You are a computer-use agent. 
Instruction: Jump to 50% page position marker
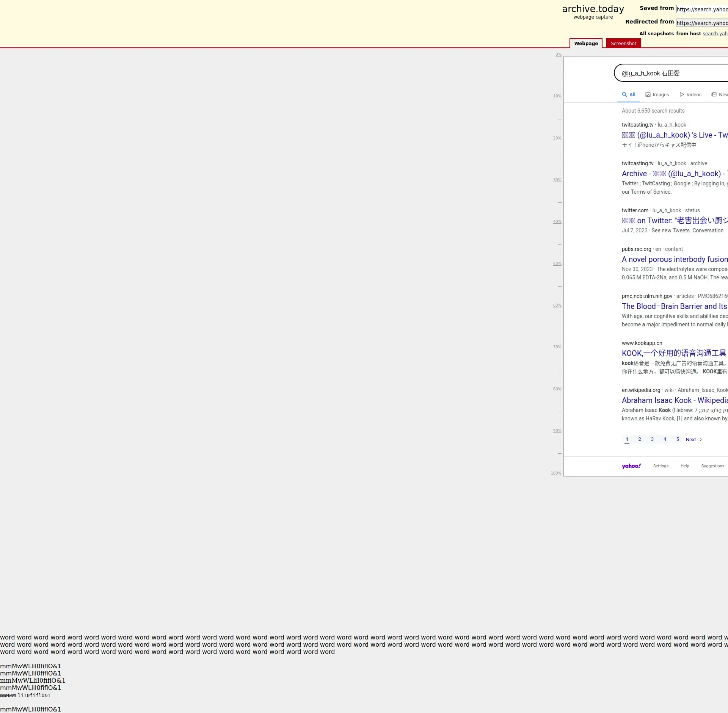point(557,263)
